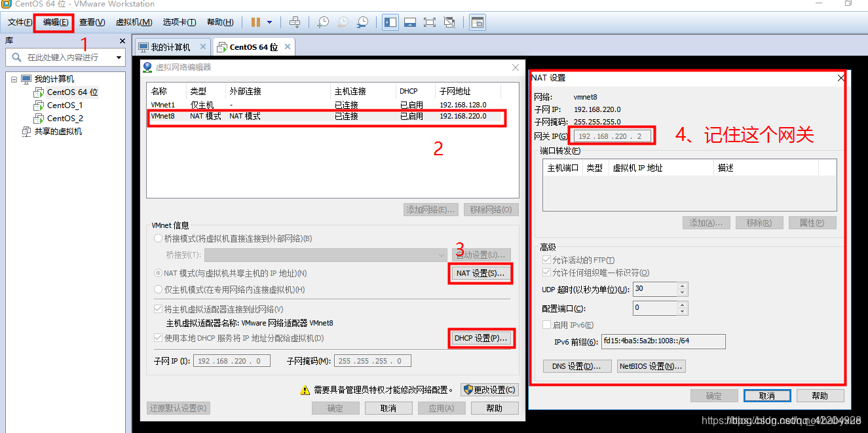The image size is (868, 433).
Task: Open the library search filter dropdown arrow
Action: pos(119,58)
